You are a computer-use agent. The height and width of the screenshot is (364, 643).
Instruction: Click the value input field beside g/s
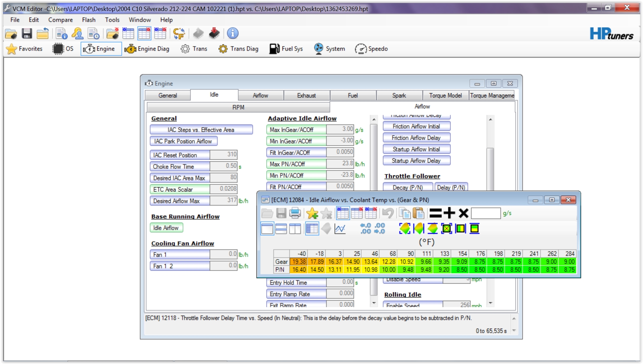click(x=486, y=213)
